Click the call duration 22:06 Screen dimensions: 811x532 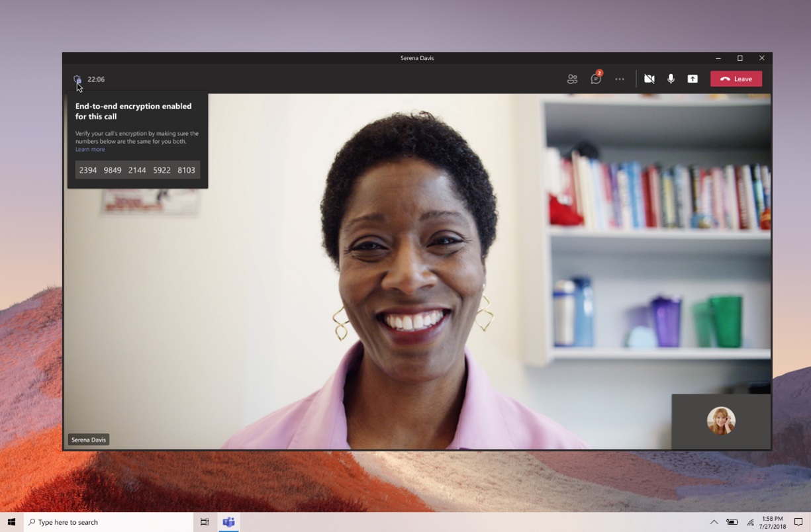coord(96,79)
